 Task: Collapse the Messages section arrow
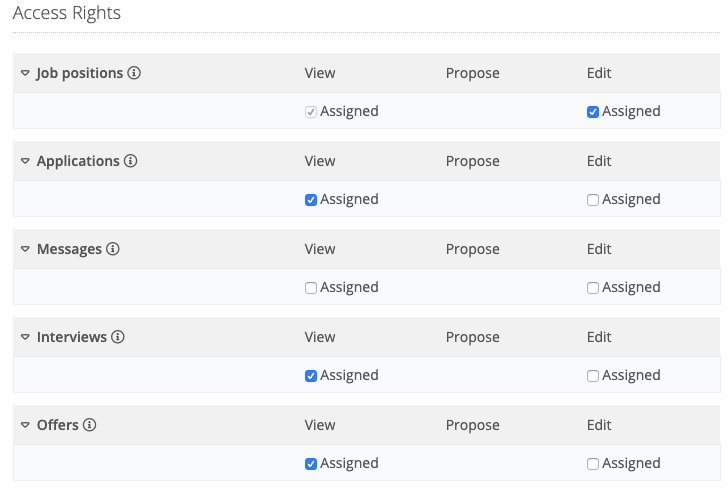click(x=25, y=249)
